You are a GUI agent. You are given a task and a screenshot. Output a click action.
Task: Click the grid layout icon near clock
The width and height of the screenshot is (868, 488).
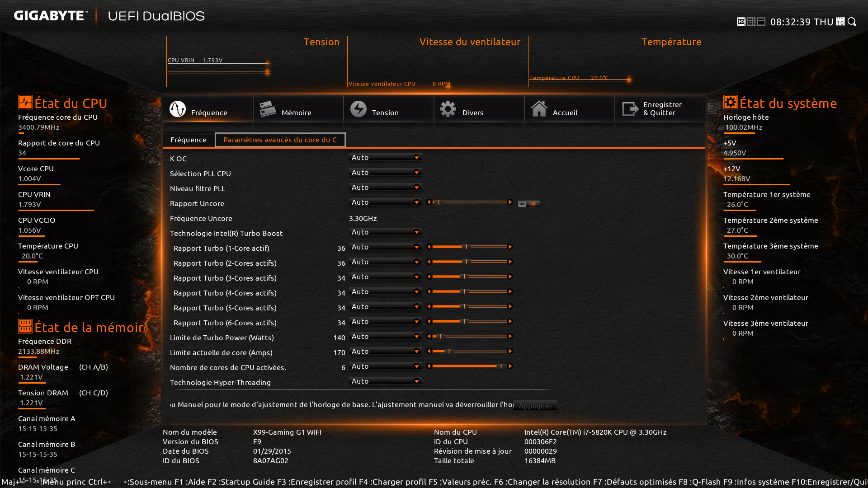tap(751, 22)
